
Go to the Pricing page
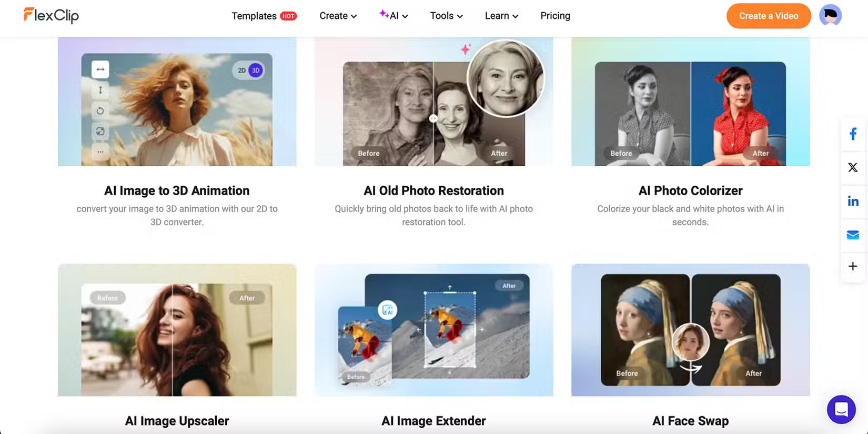555,16
